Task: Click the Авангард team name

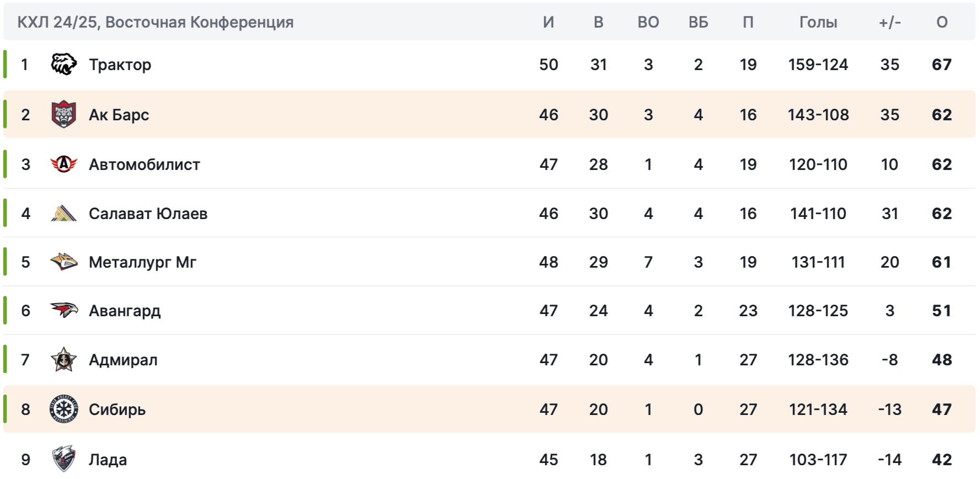Action: point(125,311)
